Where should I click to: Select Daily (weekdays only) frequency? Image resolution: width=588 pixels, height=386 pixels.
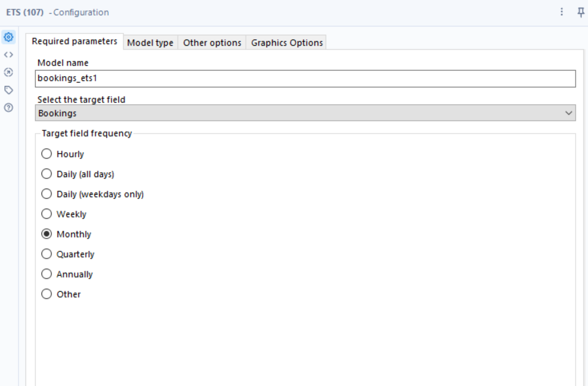tap(47, 194)
